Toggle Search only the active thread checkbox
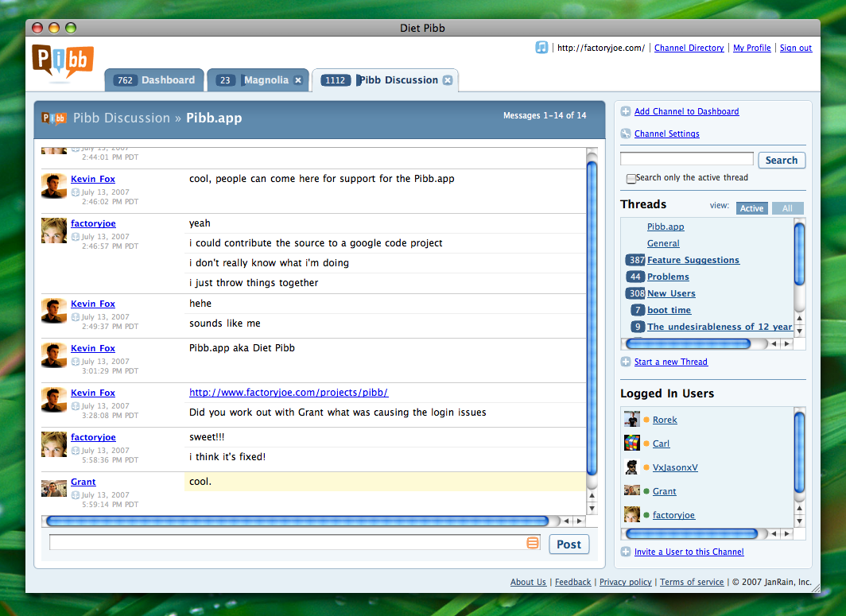The image size is (846, 616). (631, 179)
